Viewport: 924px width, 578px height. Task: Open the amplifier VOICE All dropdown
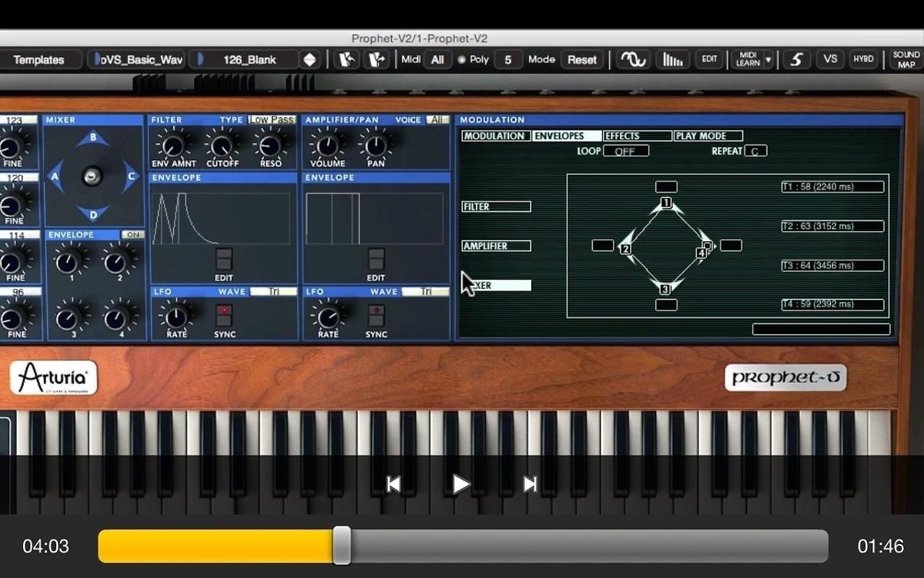point(438,119)
